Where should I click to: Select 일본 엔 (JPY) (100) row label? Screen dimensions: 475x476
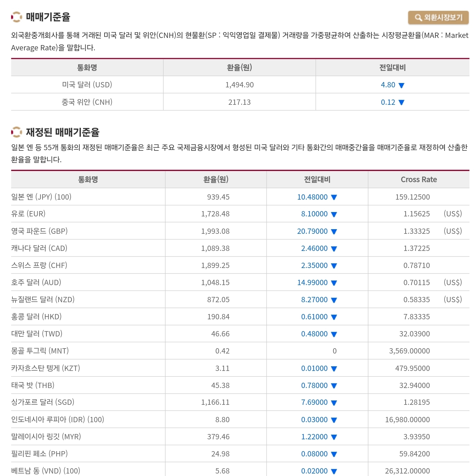(41, 197)
